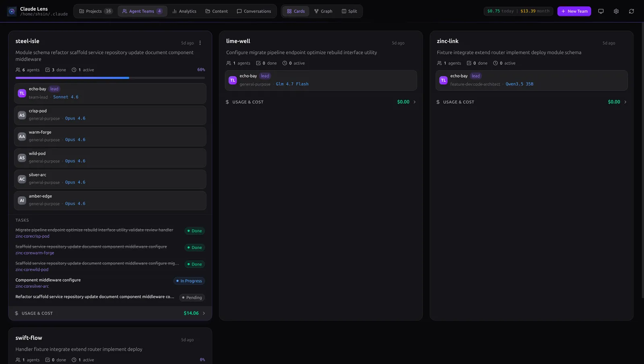Click the AI avatar for amber-edge
The height and width of the screenshot is (364, 644).
click(x=22, y=201)
